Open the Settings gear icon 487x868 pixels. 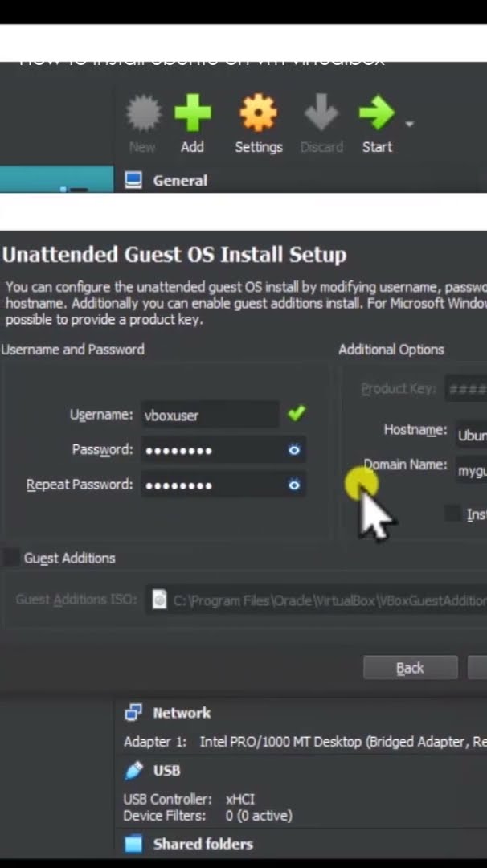pos(258,115)
